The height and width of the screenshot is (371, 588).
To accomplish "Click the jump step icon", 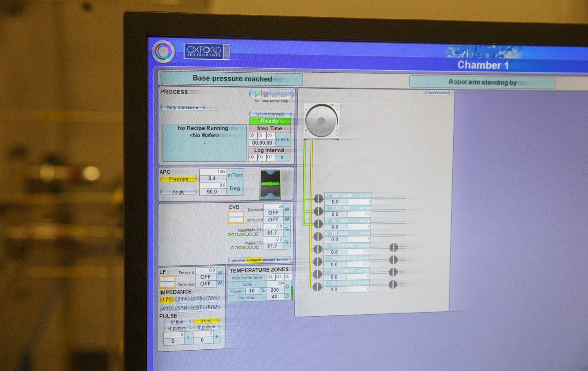I will 284,94.
